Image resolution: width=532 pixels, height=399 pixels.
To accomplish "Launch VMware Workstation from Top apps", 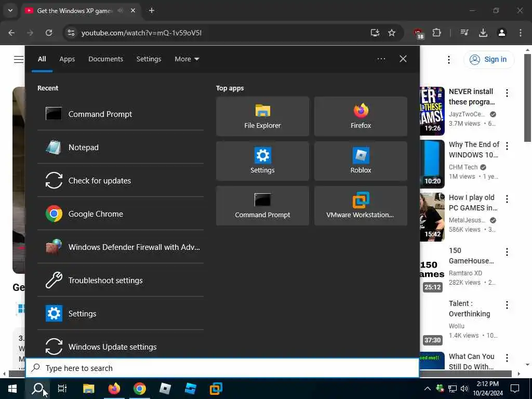I will tap(361, 206).
